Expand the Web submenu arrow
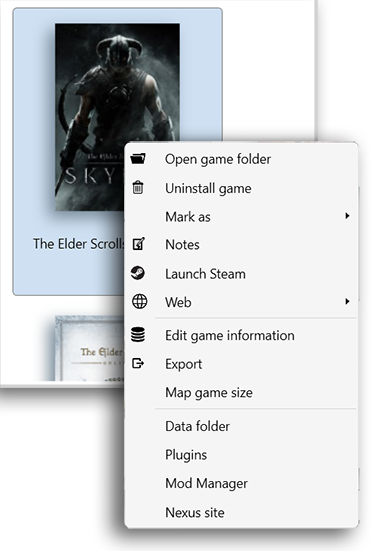 pos(347,302)
